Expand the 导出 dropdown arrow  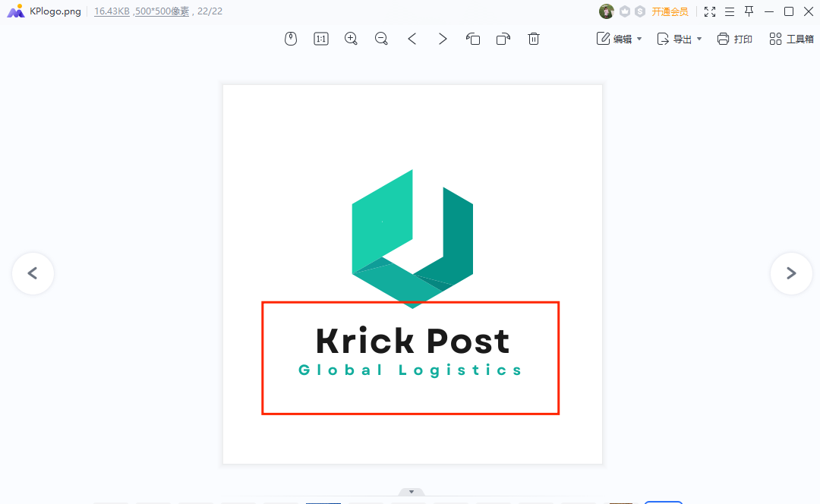pyautogui.click(x=699, y=39)
